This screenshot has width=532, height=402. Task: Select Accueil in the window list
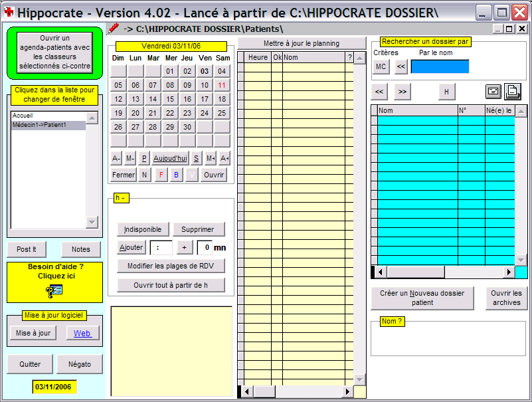(x=48, y=116)
